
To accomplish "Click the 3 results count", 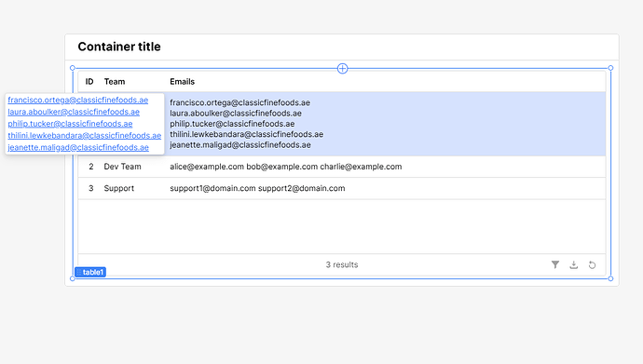I will 342,265.
